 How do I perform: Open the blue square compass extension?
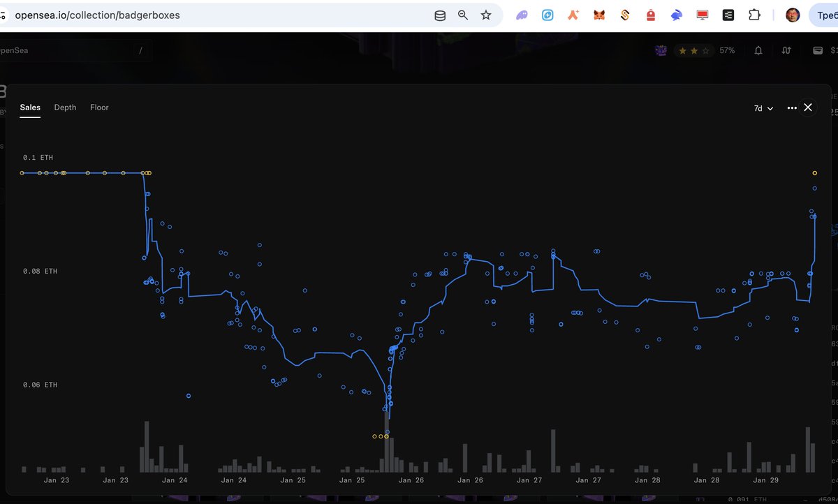pyautogui.click(x=548, y=15)
